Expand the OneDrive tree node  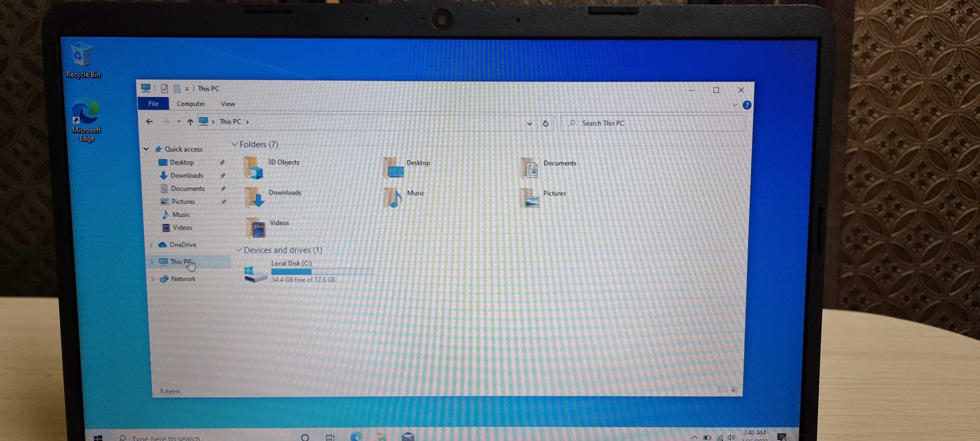point(151,245)
